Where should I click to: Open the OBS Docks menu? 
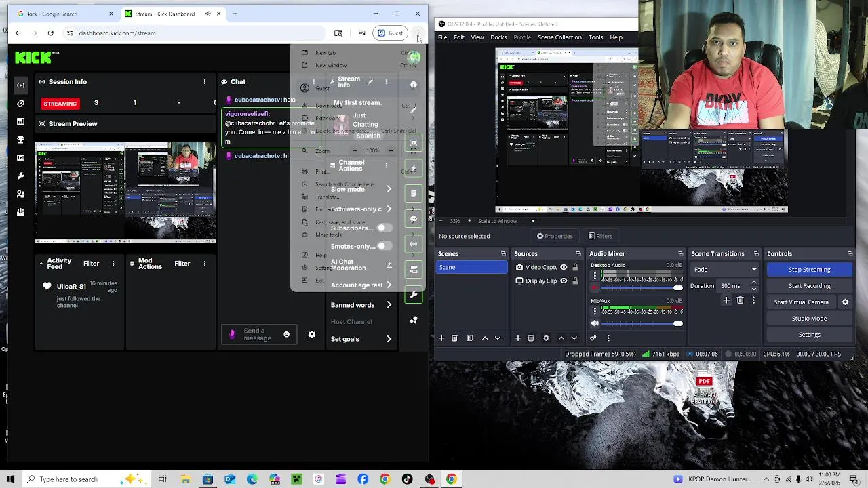[x=498, y=37]
